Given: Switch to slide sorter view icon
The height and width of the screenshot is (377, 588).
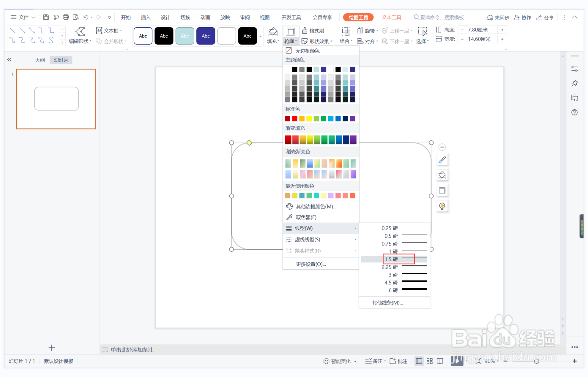Looking at the screenshot, I should pyautogui.click(x=430, y=361).
